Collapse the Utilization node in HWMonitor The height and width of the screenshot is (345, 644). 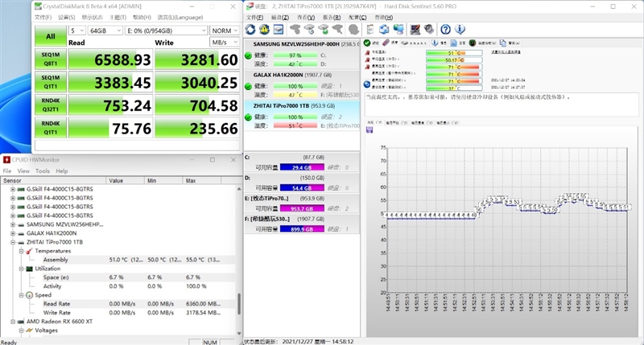click(21, 269)
